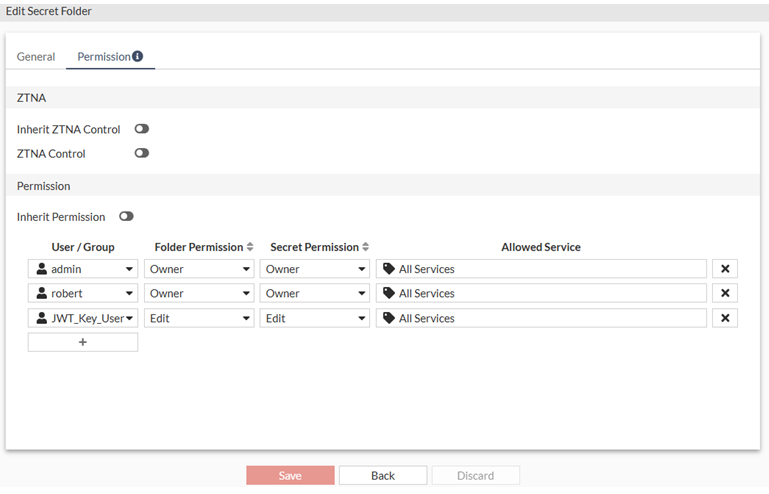Toggle the Inherit Permission switch
The height and width of the screenshot is (494, 769).
point(126,216)
